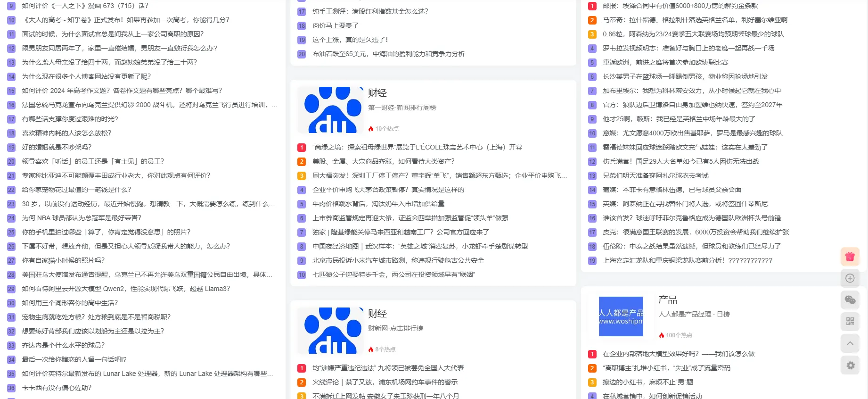Open 长沙某男子在篮球场一脚踢倒男孩 headline
The width and height of the screenshot is (868, 399).
point(685,76)
